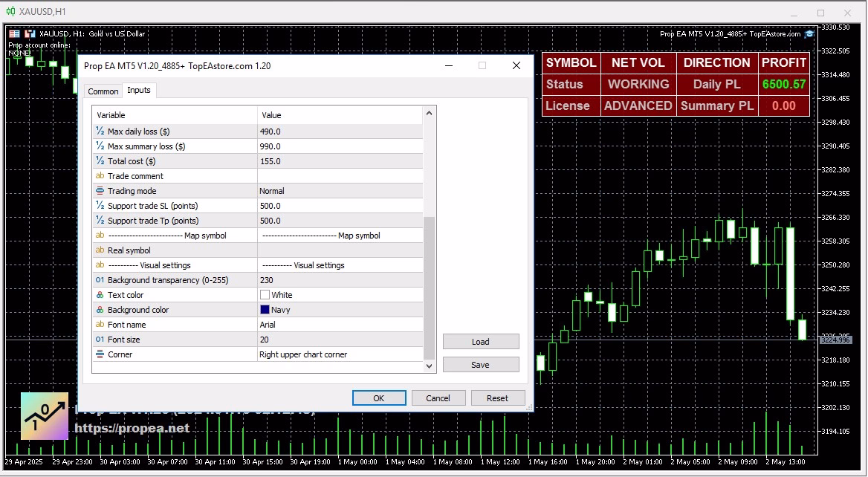This screenshot has width=868, height=477.
Task: Open the Trading mode Normal value dropdown
Action: pos(340,191)
